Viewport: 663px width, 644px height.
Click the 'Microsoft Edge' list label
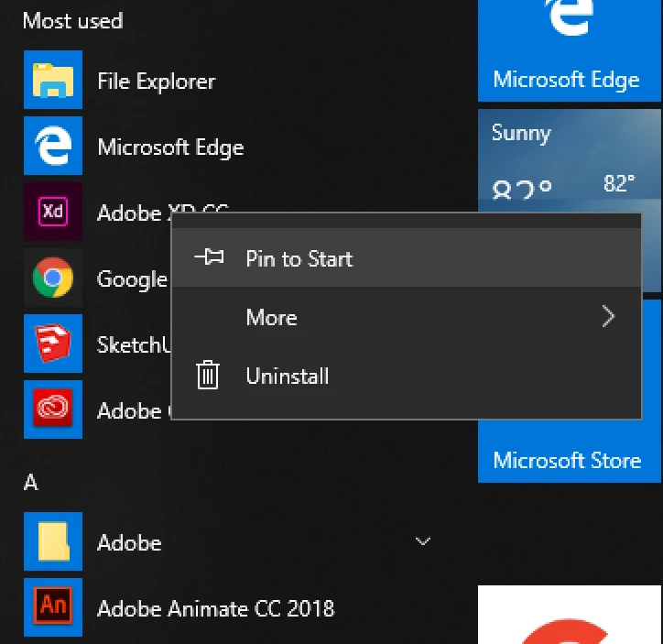[x=171, y=147]
